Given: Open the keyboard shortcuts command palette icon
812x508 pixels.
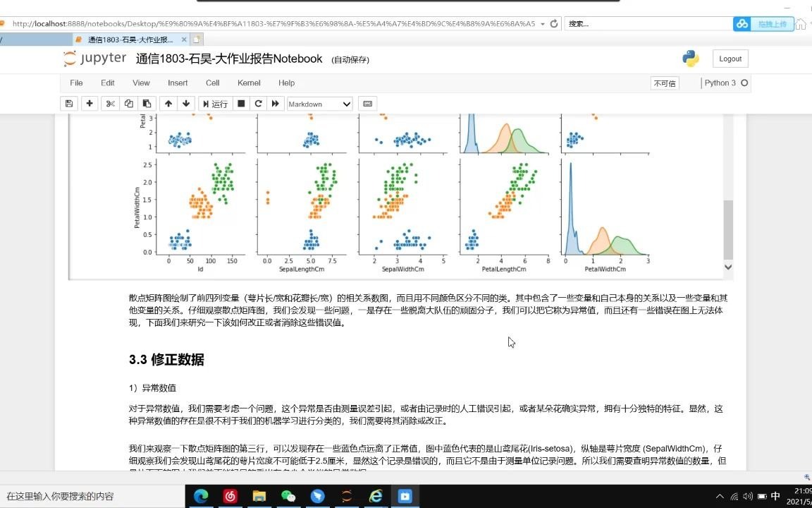Looking at the screenshot, I should [367, 104].
